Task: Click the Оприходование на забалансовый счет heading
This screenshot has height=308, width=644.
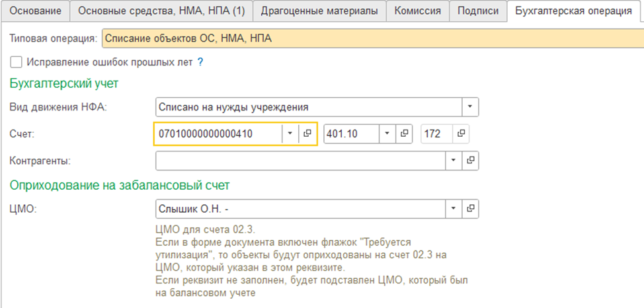Action: click(120, 186)
